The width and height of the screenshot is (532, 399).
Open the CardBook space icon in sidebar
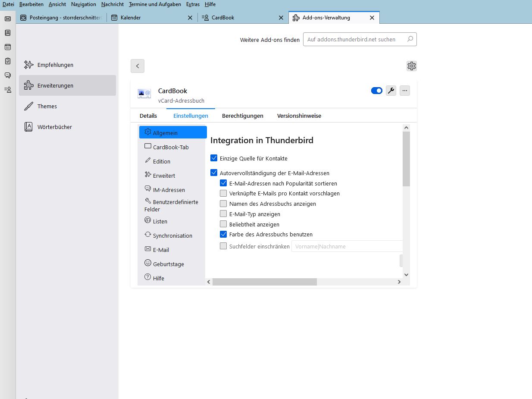point(8,90)
